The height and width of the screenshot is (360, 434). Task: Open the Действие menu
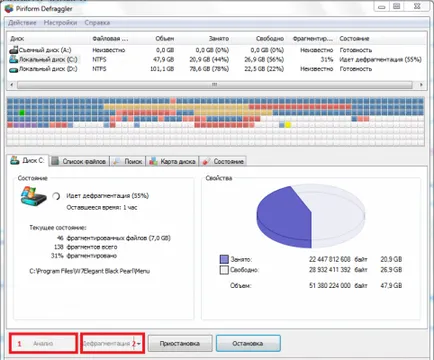click(x=22, y=23)
